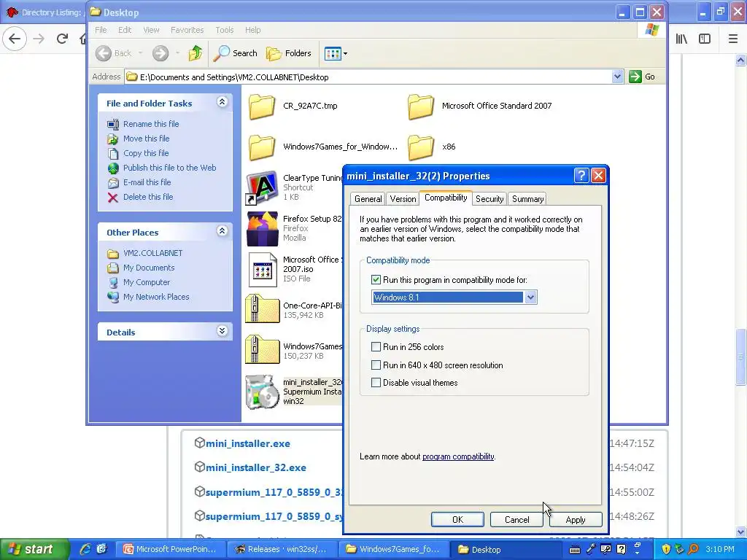Switch to Microsoft PowerPoint taskbar button

point(171,549)
